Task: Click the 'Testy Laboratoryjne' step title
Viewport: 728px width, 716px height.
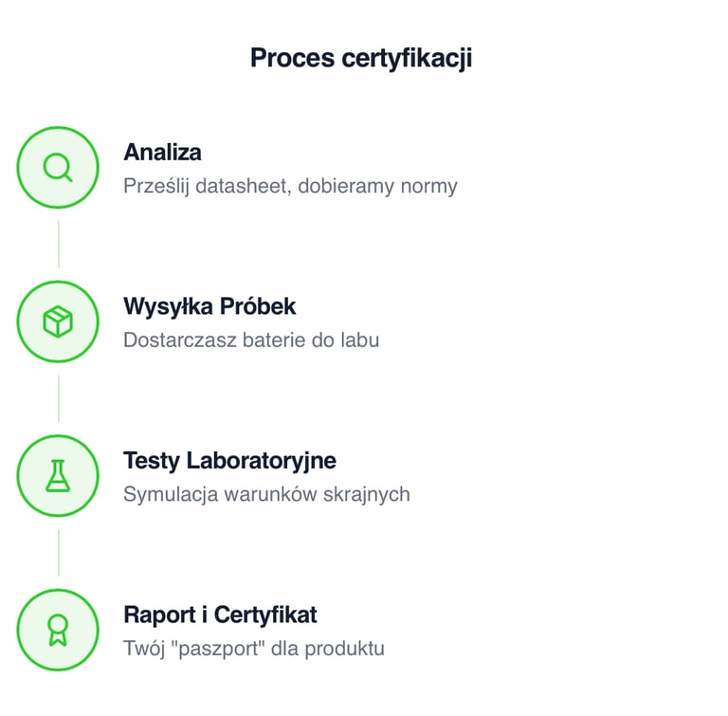Action: 229,461
